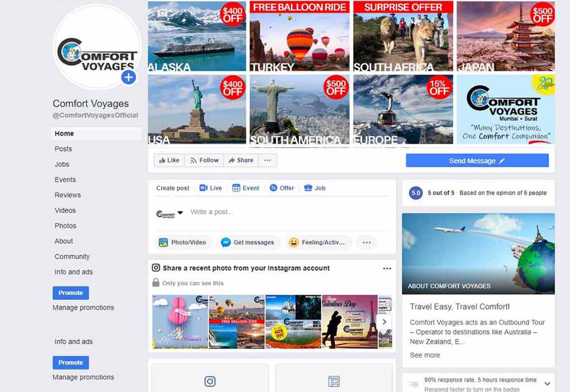
Task: Click the Promote button above Manage promotions
Action: coord(71,293)
